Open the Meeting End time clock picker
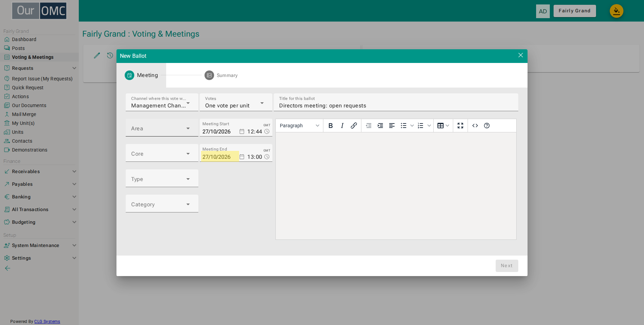 (267, 157)
